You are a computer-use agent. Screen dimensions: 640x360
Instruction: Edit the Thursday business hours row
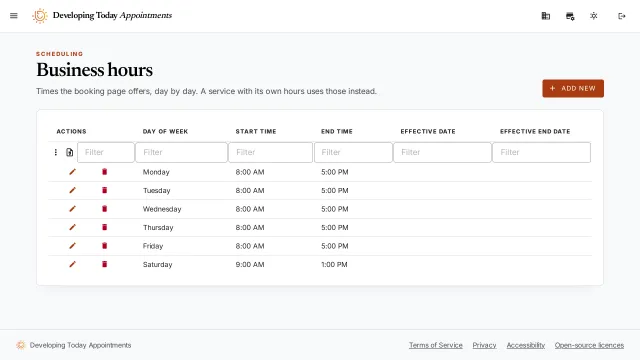pyautogui.click(x=72, y=227)
